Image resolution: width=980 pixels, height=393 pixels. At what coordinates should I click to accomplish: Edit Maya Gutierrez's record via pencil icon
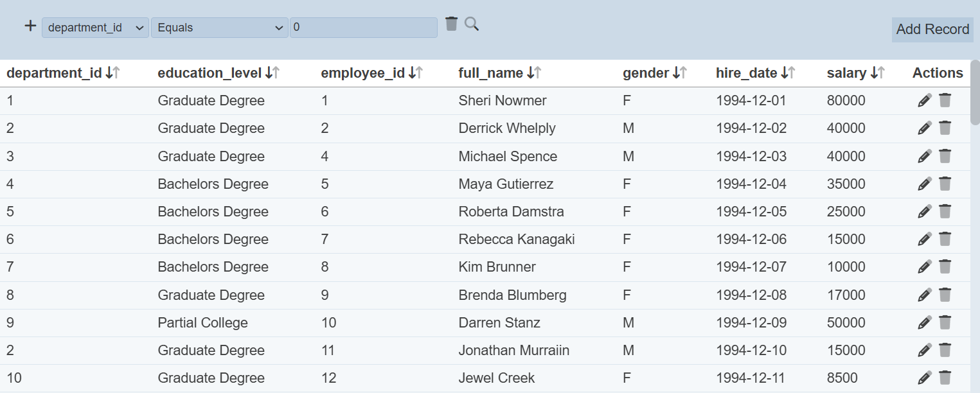(924, 184)
